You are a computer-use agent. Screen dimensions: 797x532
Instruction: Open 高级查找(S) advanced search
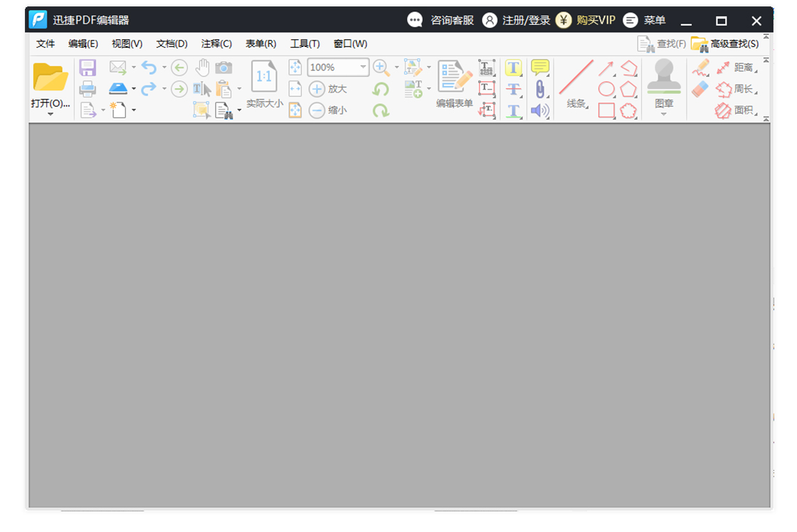click(725, 44)
